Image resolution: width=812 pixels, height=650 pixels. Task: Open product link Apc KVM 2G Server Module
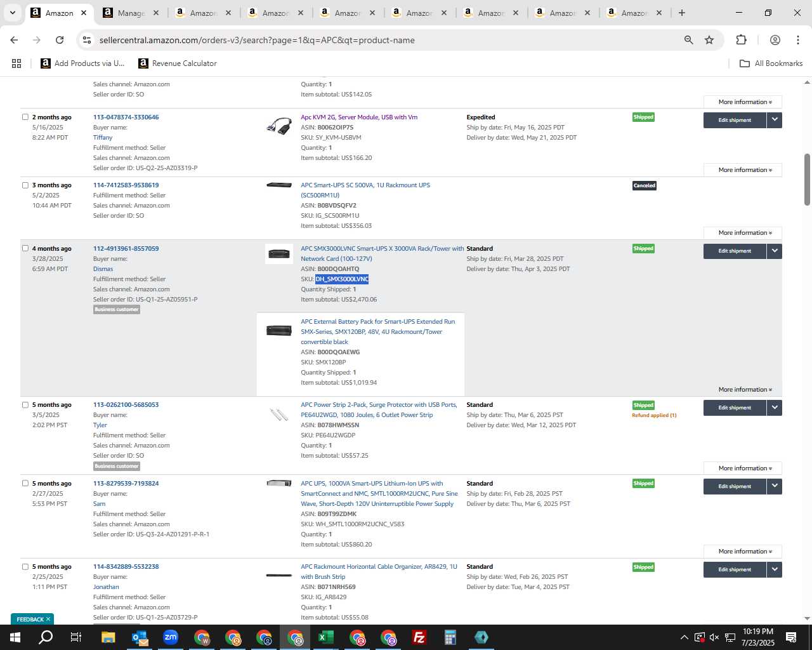click(359, 117)
